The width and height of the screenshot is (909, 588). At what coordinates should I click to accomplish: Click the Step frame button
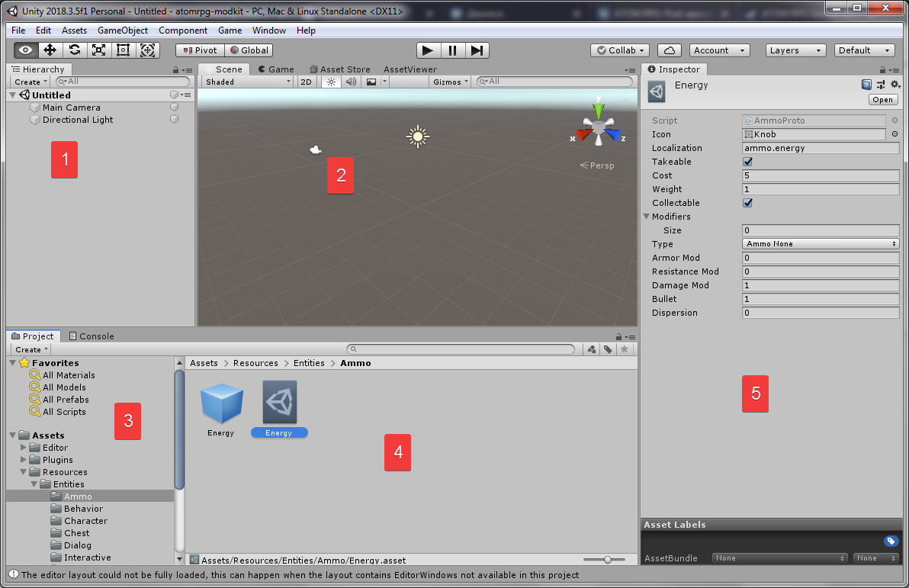[x=477, y=50]
